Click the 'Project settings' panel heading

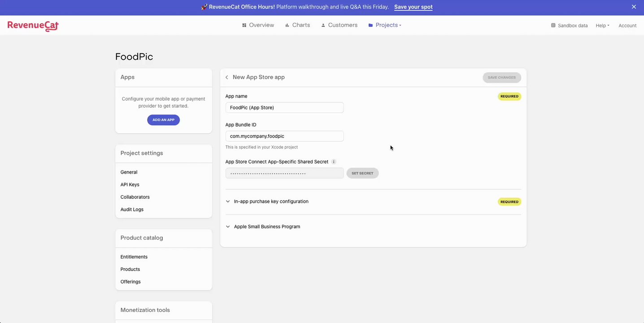coord(142,153)
